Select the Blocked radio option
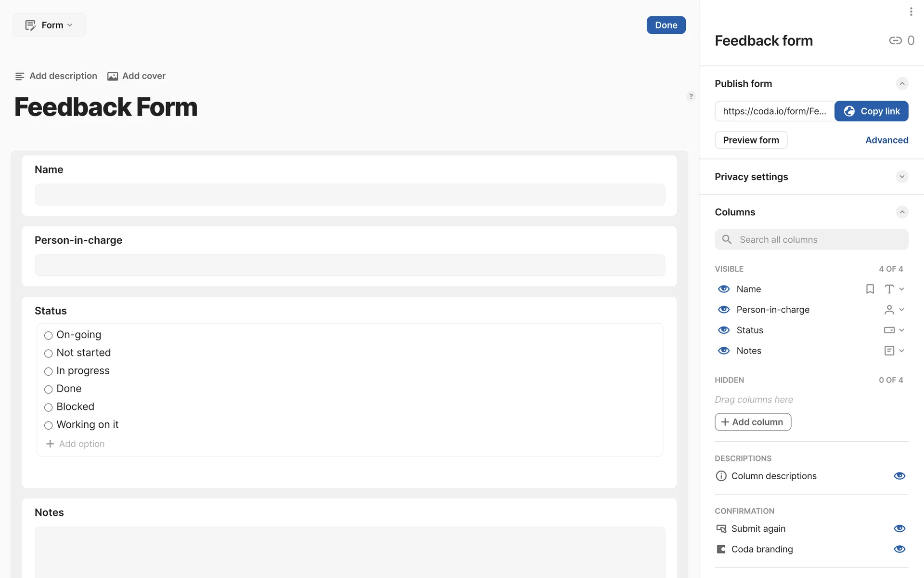The height and width of the screenshot is (578, 924). (49, 407)
